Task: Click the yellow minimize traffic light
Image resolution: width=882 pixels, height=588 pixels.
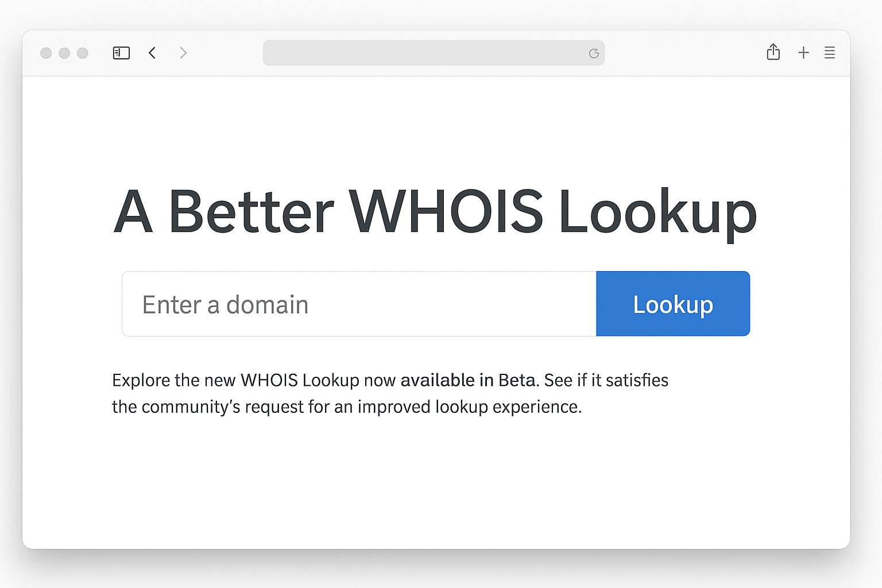Action: (64, 52)
